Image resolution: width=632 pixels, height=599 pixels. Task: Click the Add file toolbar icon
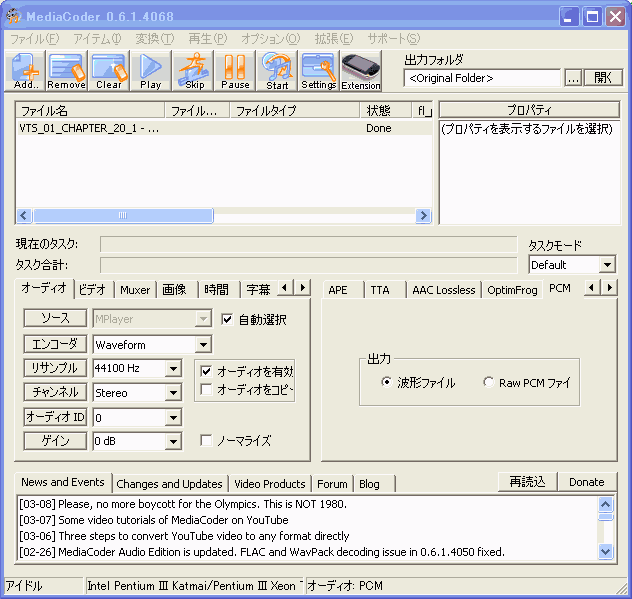click(x=26, y=71)
